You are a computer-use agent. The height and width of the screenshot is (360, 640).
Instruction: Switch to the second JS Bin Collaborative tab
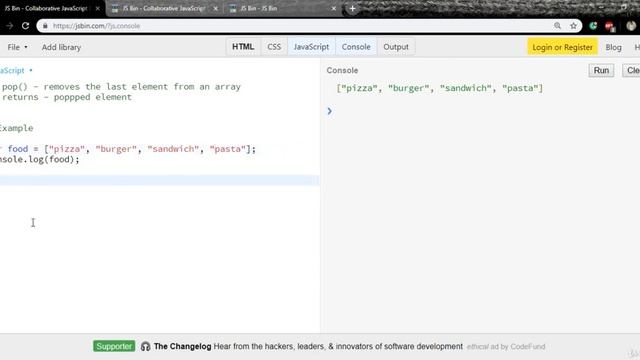click(163, 8)
